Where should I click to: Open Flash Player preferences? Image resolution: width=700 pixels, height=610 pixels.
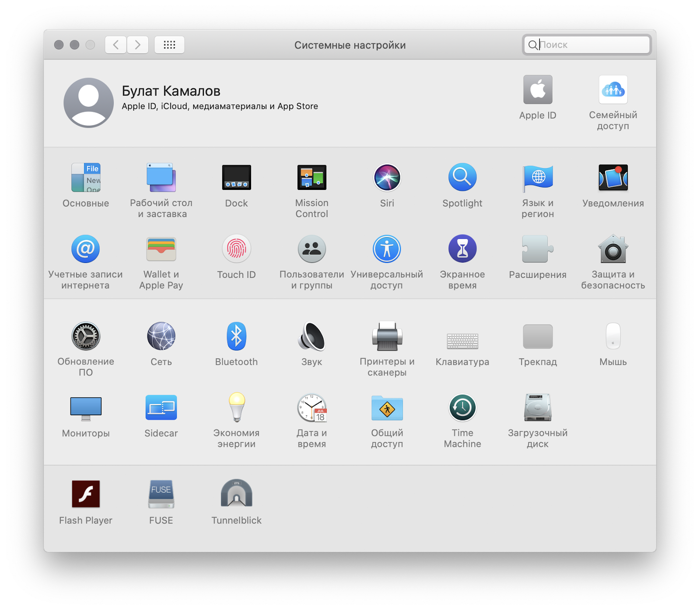click(86, 494)
